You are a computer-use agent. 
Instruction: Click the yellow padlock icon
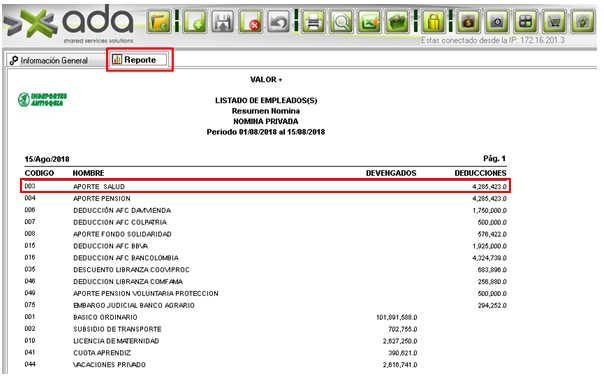(433, 22)
